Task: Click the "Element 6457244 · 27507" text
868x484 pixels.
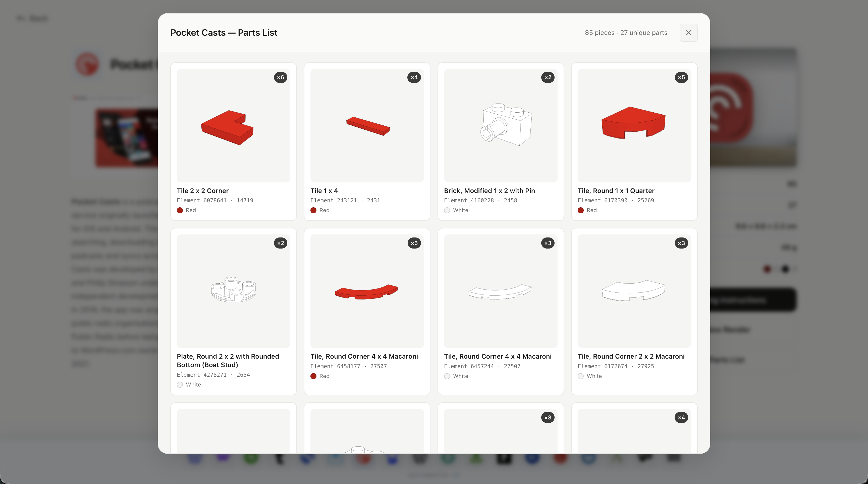Action: (x=482, y=366)
